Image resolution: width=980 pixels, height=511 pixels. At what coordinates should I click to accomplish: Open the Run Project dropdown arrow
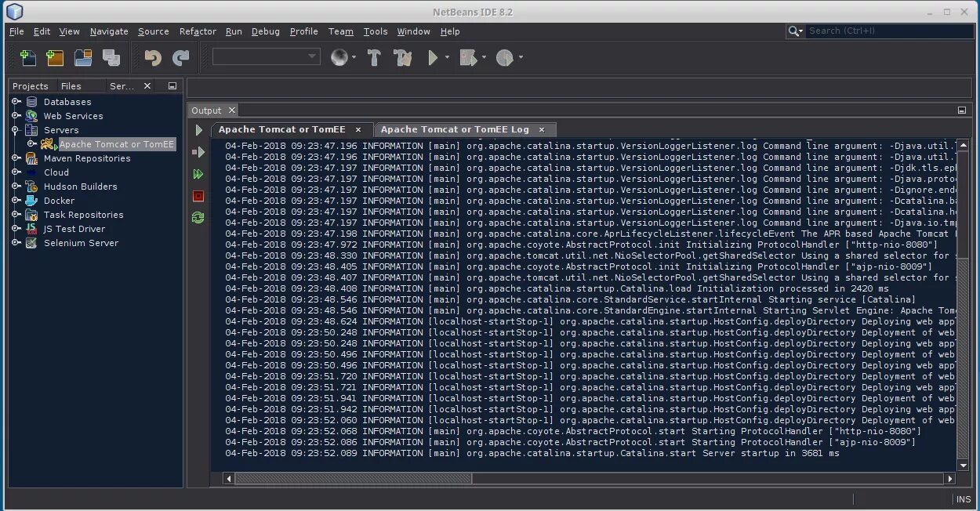point(447,57)
